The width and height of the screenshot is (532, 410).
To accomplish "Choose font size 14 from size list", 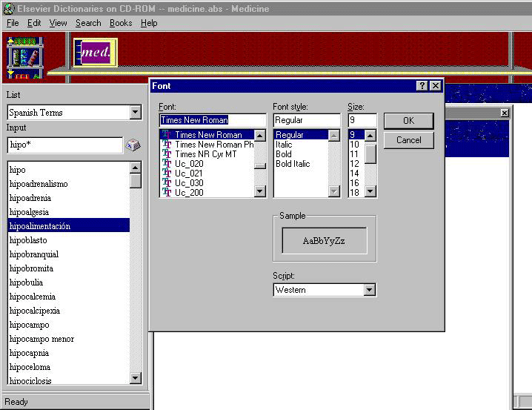I will (354, 173).
